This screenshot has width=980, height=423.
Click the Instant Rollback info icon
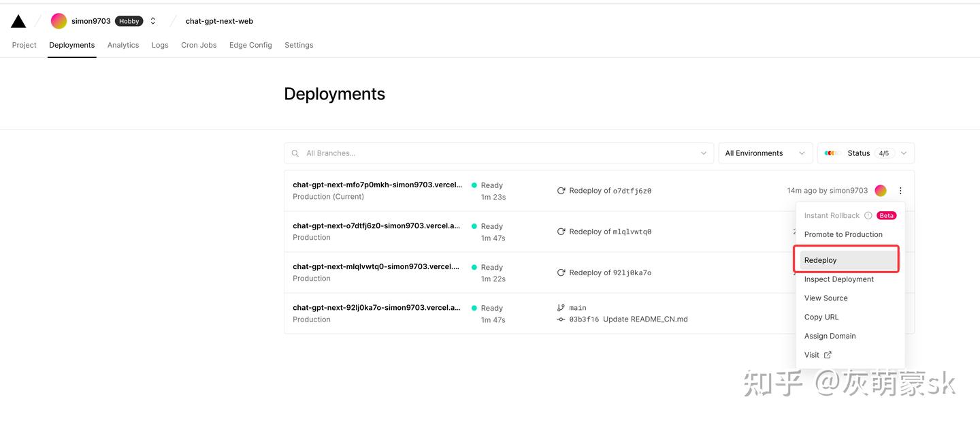point(868,215)
